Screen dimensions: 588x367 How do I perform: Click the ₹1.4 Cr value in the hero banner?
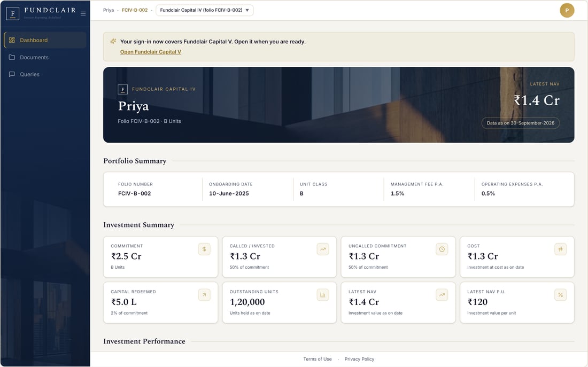pyautogui.click(x=536, y=100)
